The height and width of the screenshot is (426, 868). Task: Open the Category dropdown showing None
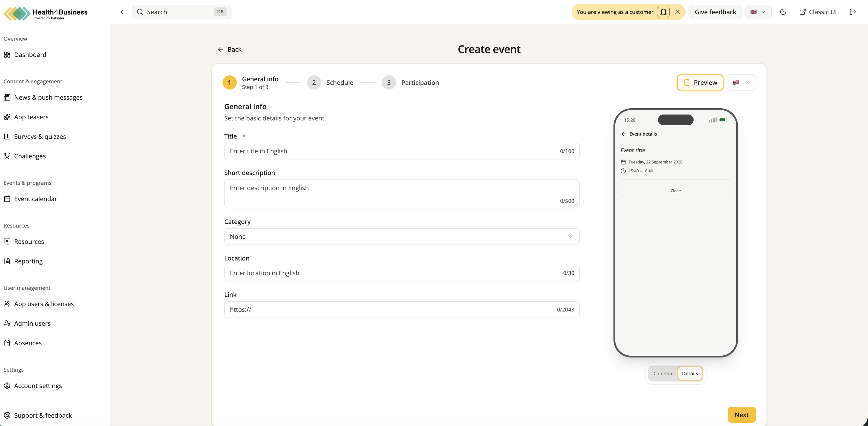(x=402, y=237)
